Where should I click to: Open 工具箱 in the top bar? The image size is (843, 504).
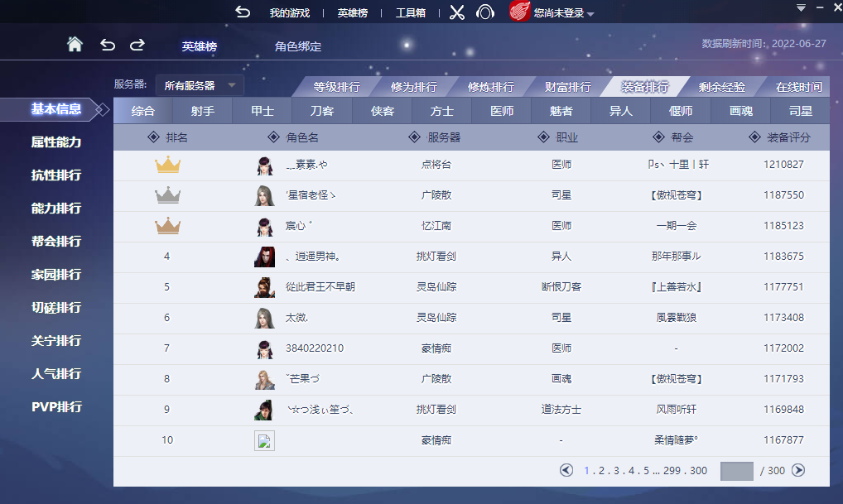point(410,12)
